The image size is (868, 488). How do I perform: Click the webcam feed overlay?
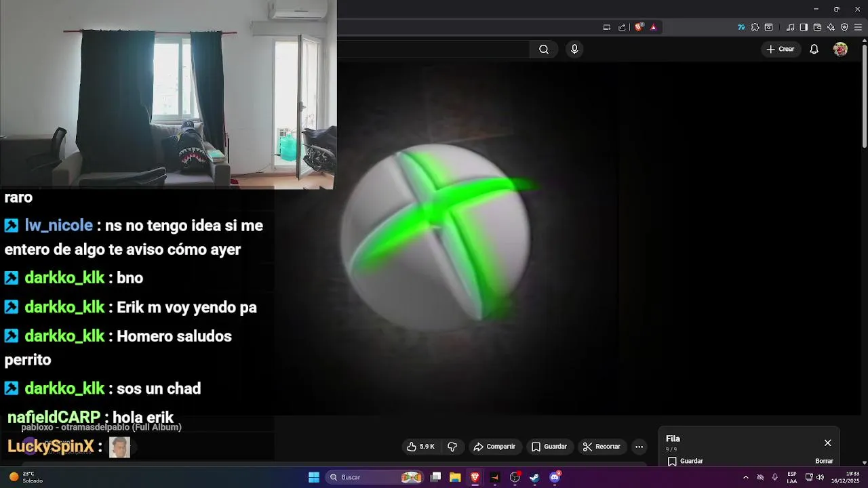(168, 94)
